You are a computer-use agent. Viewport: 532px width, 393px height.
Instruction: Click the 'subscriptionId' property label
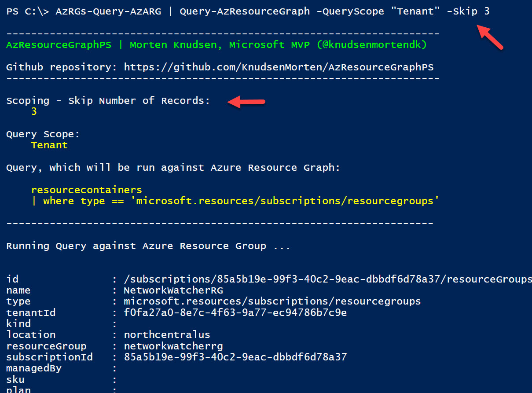(x=49, y=357)
